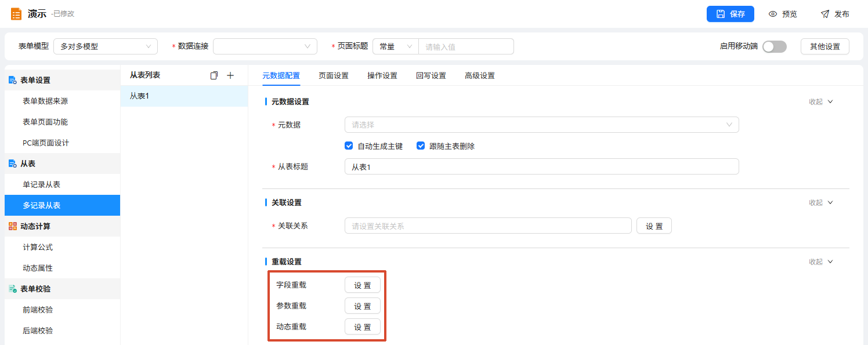Open 动态属性 in sidebar

tap(62, 268)
